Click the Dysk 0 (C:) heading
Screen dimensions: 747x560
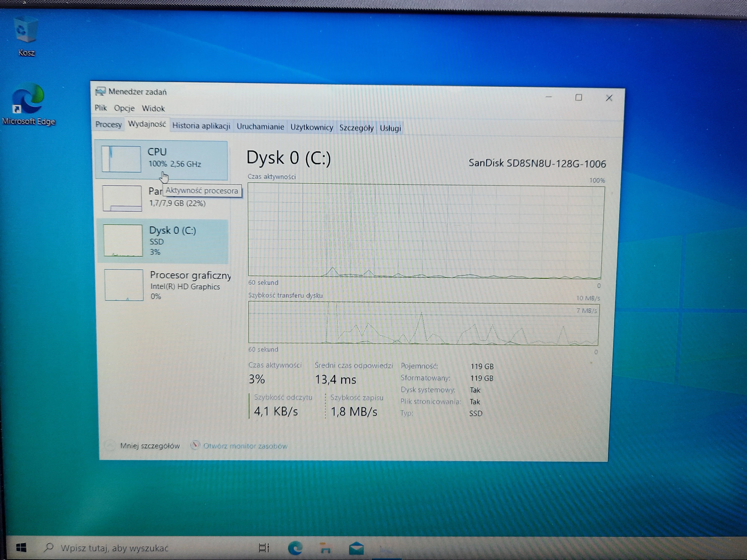pos(288,158)
